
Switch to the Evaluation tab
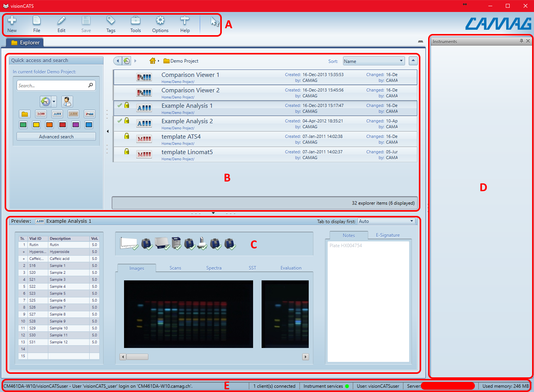click(291, 268)
